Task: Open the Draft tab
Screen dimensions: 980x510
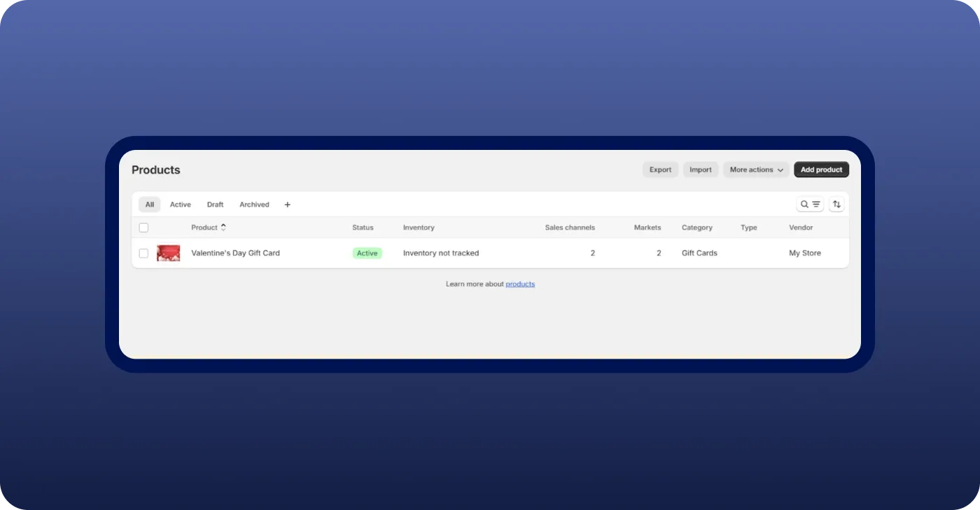Action: point(215,205)
